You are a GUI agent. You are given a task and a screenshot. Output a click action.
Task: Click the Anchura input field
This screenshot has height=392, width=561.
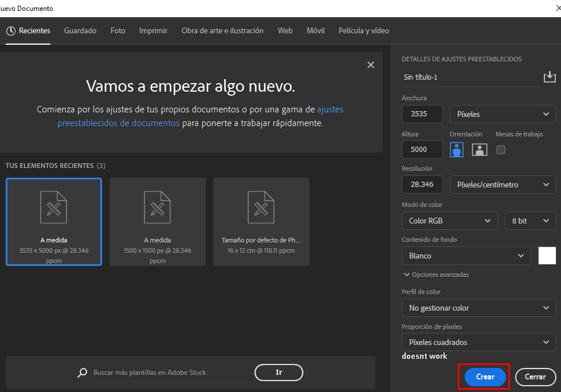pyautogui.click(x=422, y=113)
